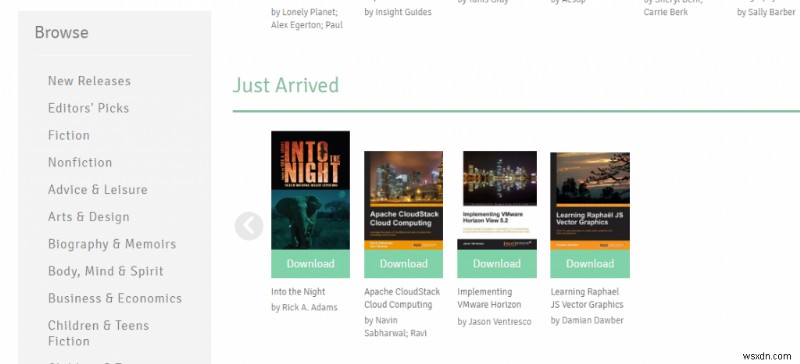The height and width of the screenshot is (364, 800).
Task: Open Learning Raphael JS cover thumbnail
Action: pos(590,201)
